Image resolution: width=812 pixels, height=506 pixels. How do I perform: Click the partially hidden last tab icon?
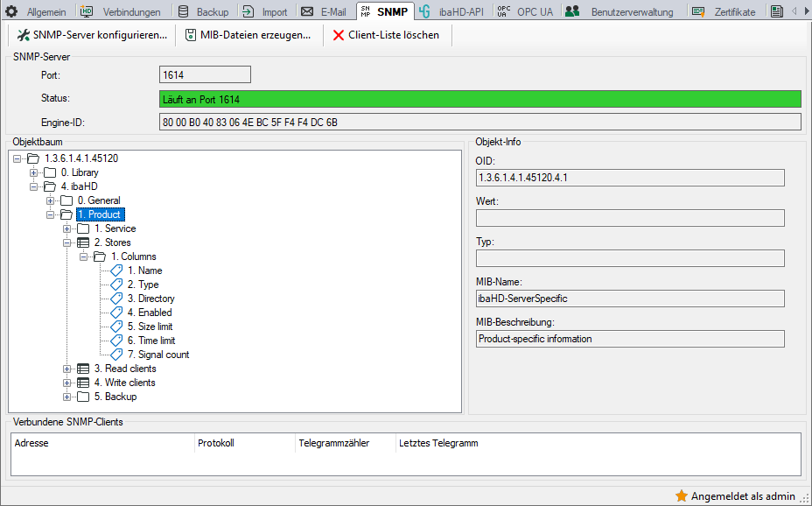[777, 11]
